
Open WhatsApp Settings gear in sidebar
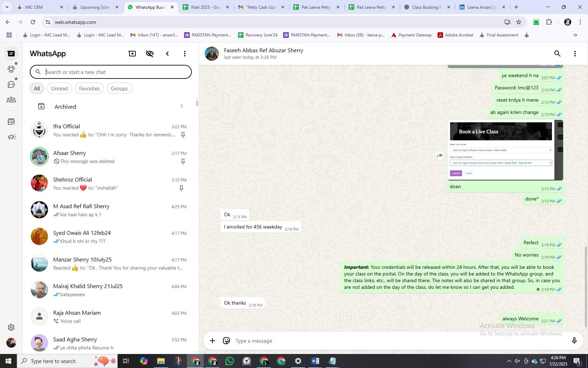(11, 327)
